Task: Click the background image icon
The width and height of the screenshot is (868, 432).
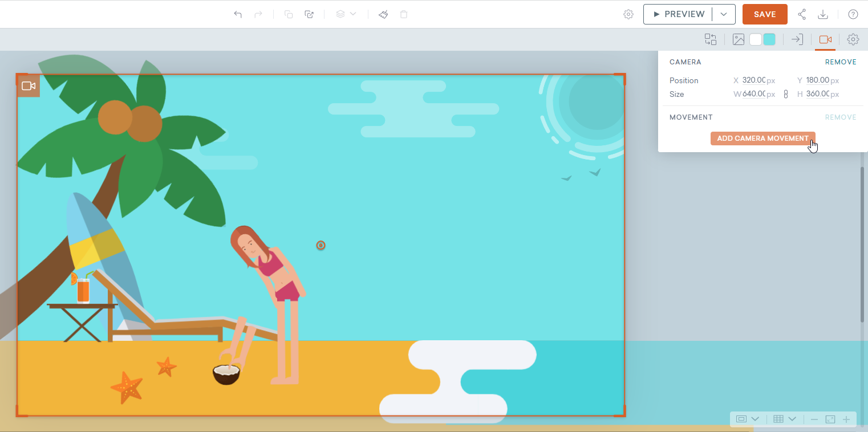Action: point(739,39)
